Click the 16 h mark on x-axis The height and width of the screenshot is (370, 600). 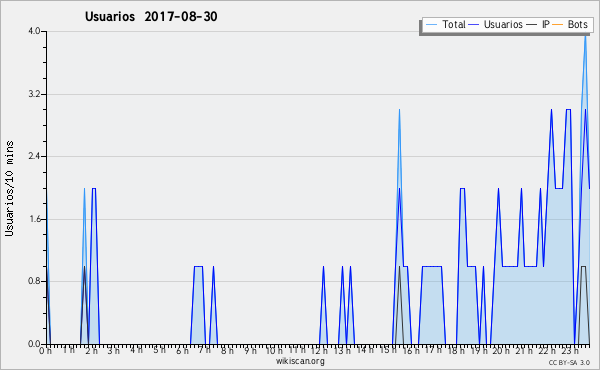[411, 350]
